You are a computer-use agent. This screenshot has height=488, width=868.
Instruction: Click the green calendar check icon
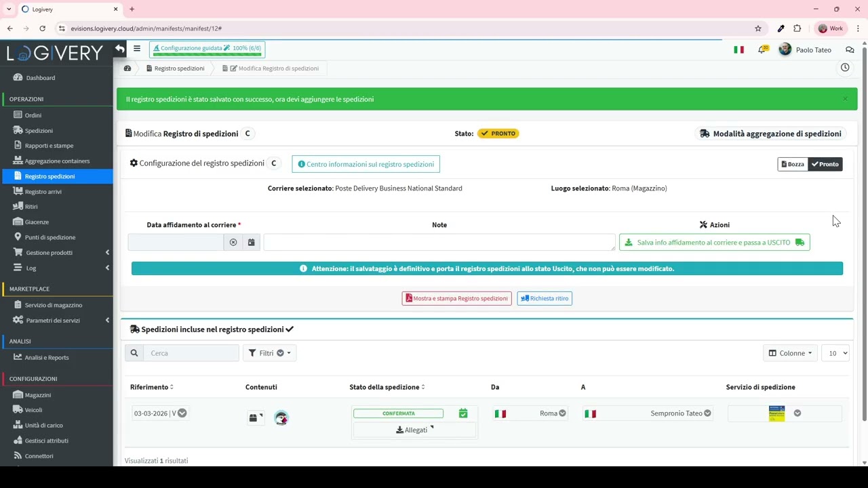[463, 413]
